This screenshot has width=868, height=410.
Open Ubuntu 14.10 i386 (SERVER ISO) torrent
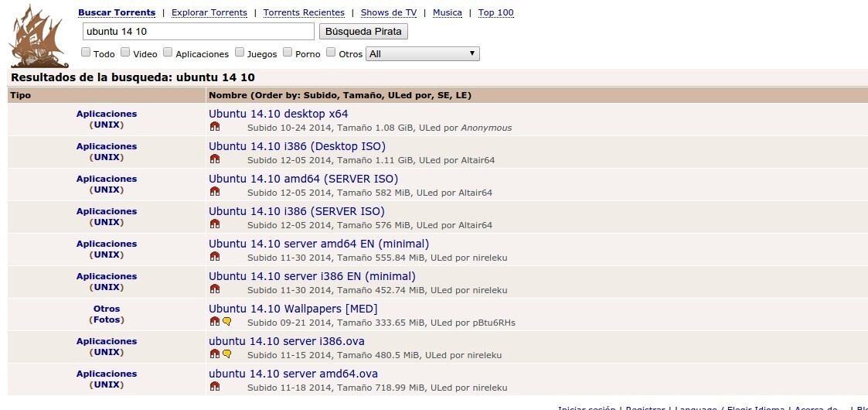tap(297, 211)
